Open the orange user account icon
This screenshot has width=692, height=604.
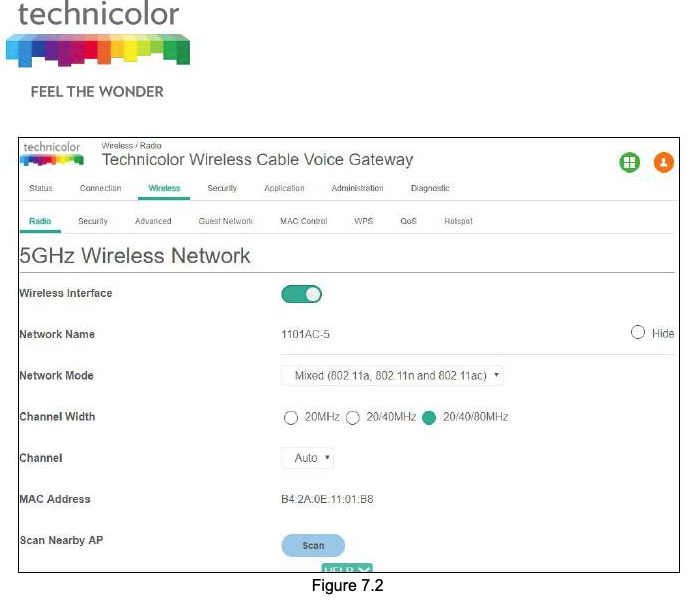[663, 162]
